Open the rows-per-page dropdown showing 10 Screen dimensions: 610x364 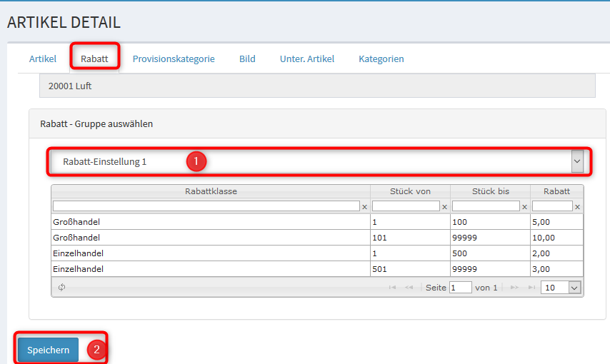[561, 287]
